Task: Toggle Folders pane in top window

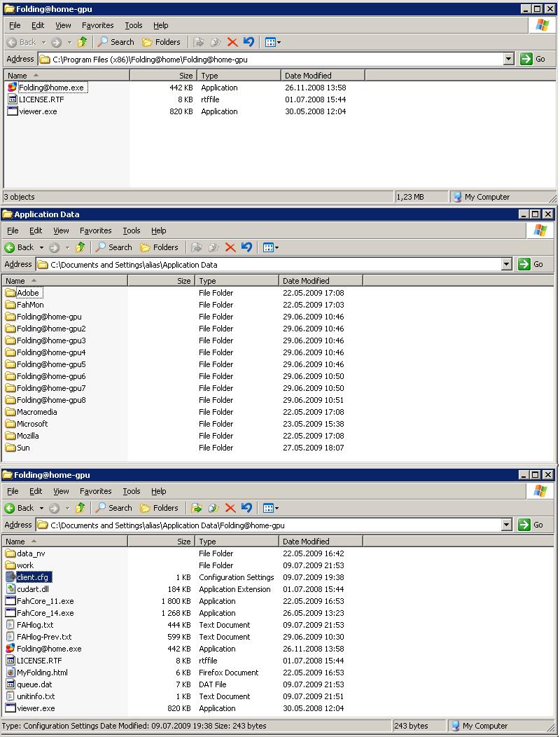Action: 161,42
